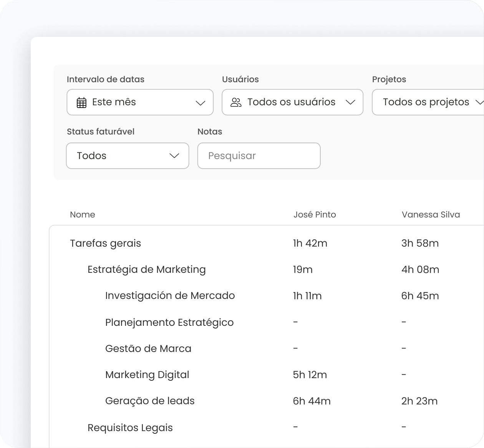The width and height of the screenshot is (484, 448).
Task: Select the Planejamento Estratégico task
Action: (x=169, y=322)
